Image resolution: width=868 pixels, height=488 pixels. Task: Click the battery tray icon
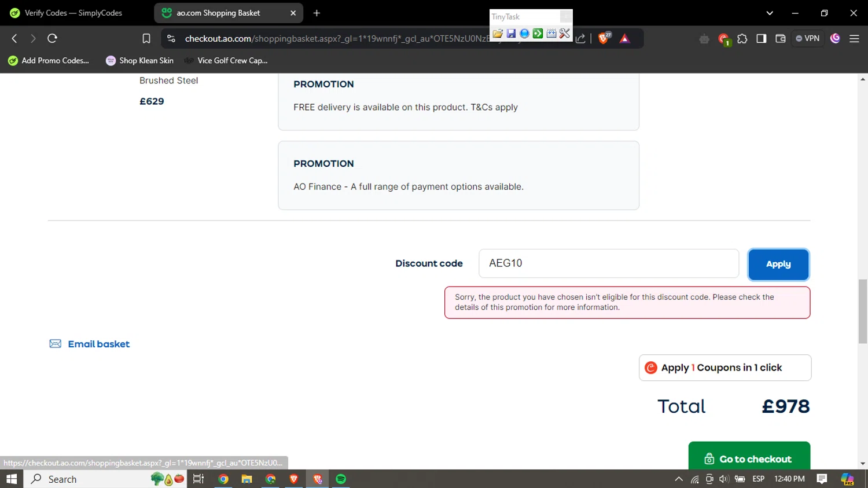(x=740, y=479)
